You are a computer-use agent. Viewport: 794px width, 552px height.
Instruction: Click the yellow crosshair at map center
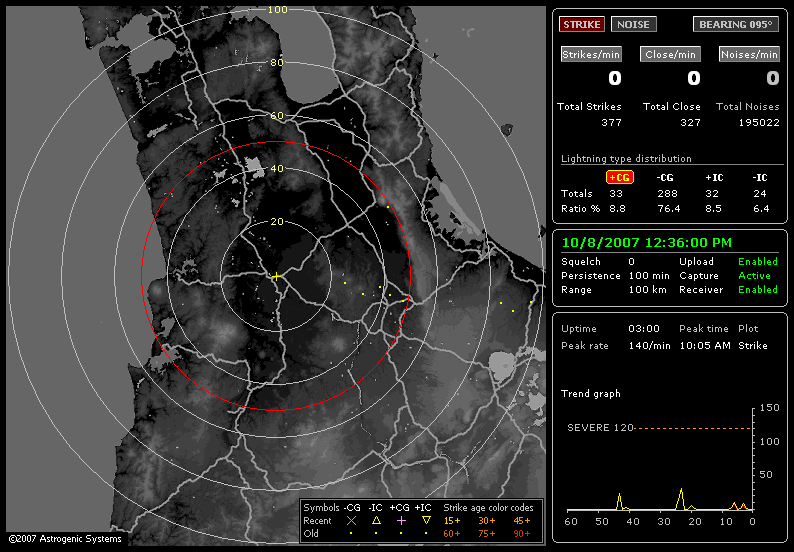[x=277, y=276]
